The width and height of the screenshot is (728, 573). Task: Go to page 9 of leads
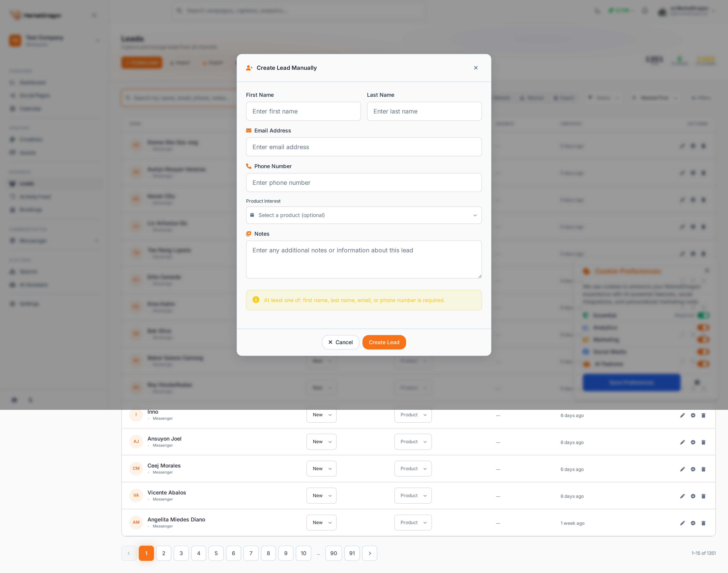tap(286, 553)
